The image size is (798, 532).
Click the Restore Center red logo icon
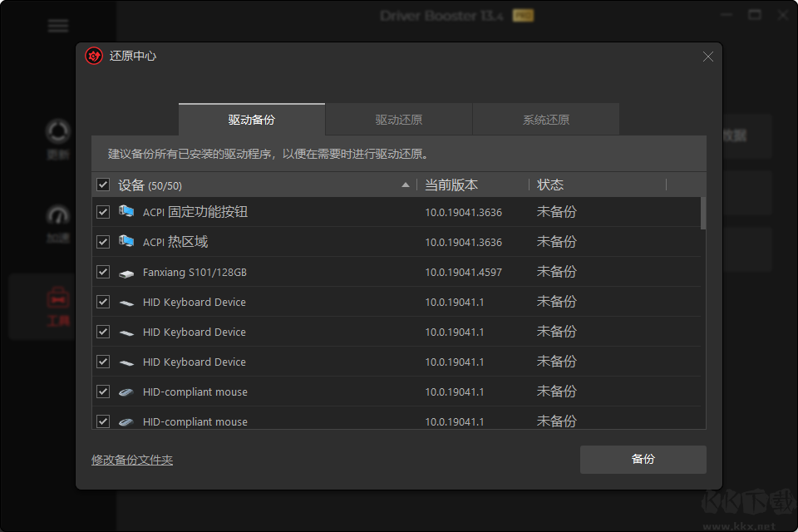click(x=94, y=56)
